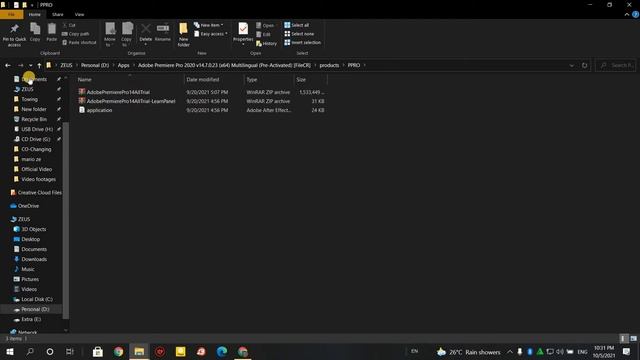Switch to the View ribbon tab
Viewport: 640px width, 360px height.
tap(79, 14)
